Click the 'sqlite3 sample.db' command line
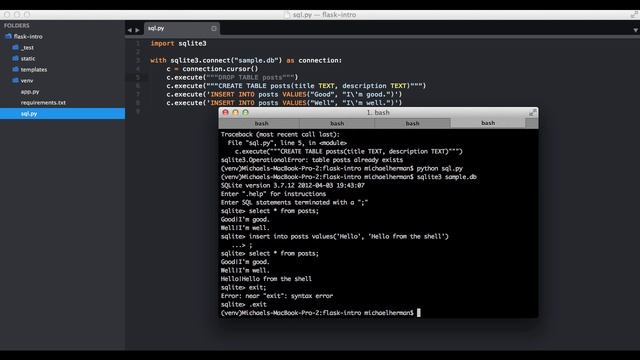This screenshot has height=360, width=640. point(349,177)
